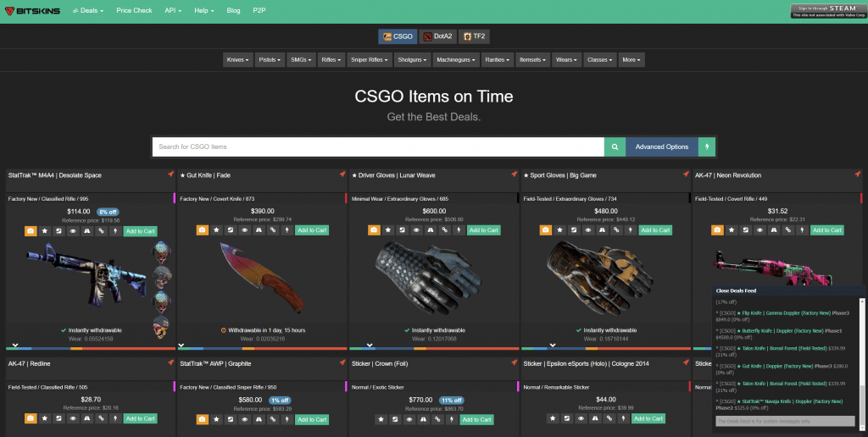Toggle the eye icon on M4A4 Desolate Space
Image resolution: width=868 pixels, height=437 pixels.
[73, 231]
